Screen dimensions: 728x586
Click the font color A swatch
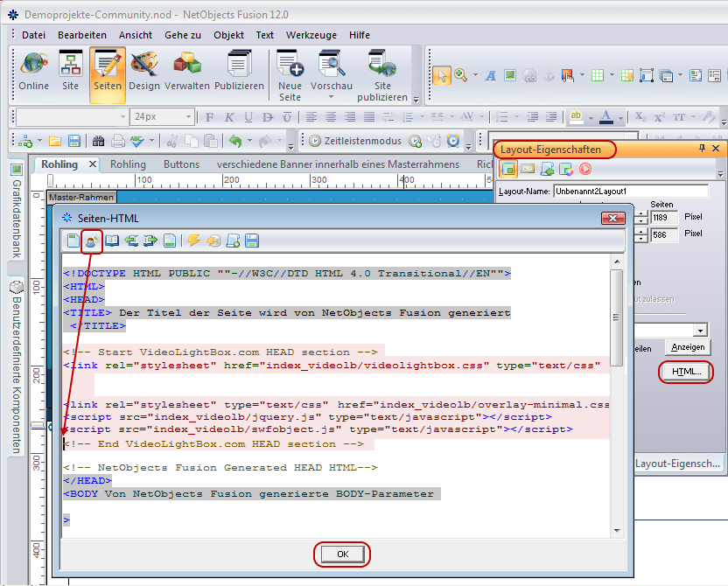pyautogui.click(x=605, y=117)
